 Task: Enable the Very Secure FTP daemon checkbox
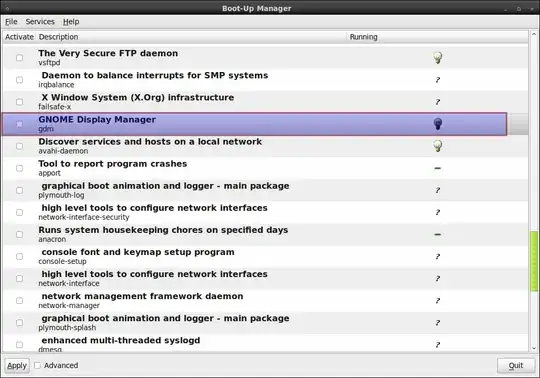click(x=19, y=57)
